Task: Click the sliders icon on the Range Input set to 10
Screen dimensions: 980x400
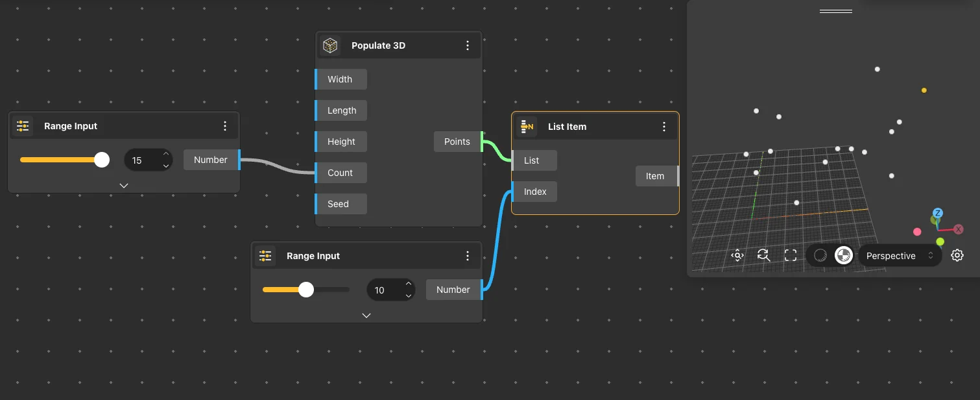Action: point(265,256)
